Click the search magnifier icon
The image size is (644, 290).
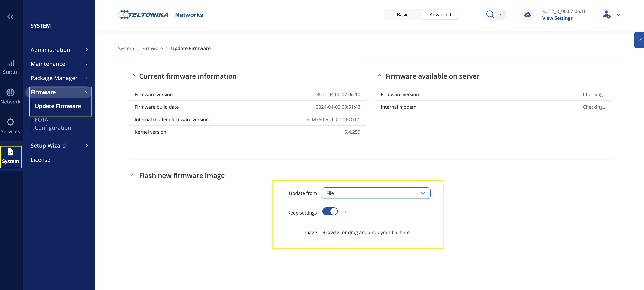(x=490, y=15)
